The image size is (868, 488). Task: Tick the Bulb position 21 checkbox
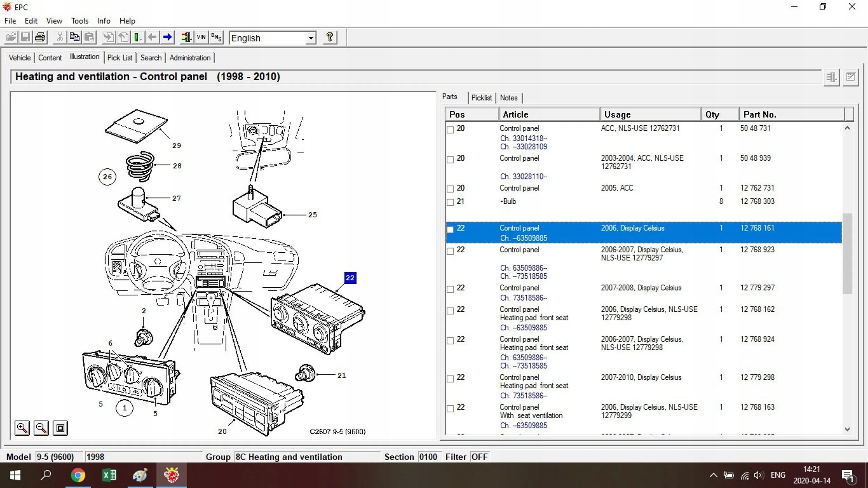pos(450,202)
